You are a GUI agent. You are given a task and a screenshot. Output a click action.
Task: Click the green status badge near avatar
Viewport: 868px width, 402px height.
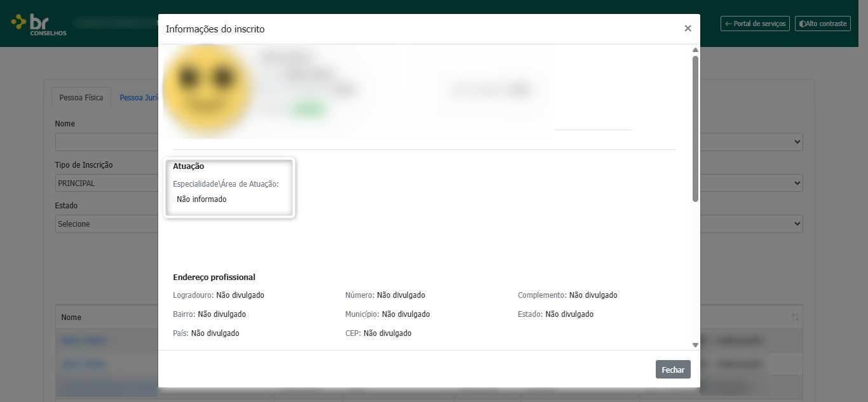coord(309,110)
